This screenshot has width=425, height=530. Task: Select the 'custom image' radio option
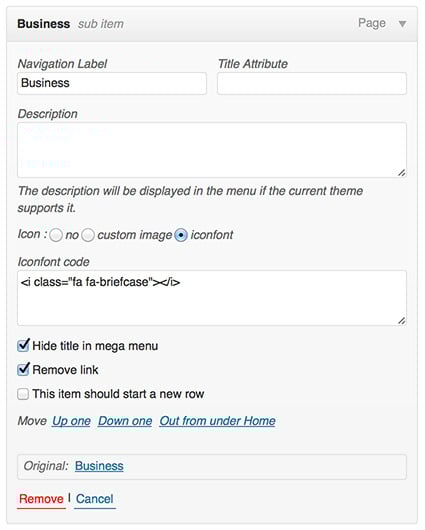(88, 235)
